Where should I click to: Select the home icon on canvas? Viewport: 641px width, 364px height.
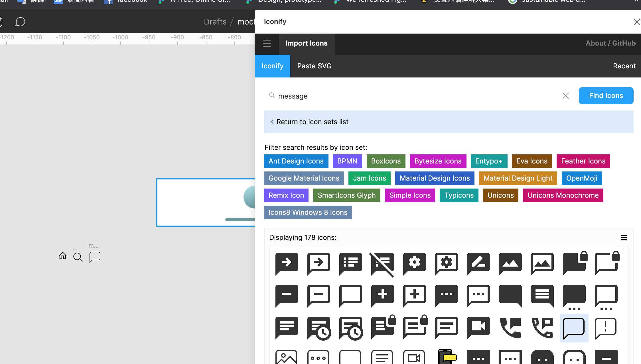[x=63, y=256]
